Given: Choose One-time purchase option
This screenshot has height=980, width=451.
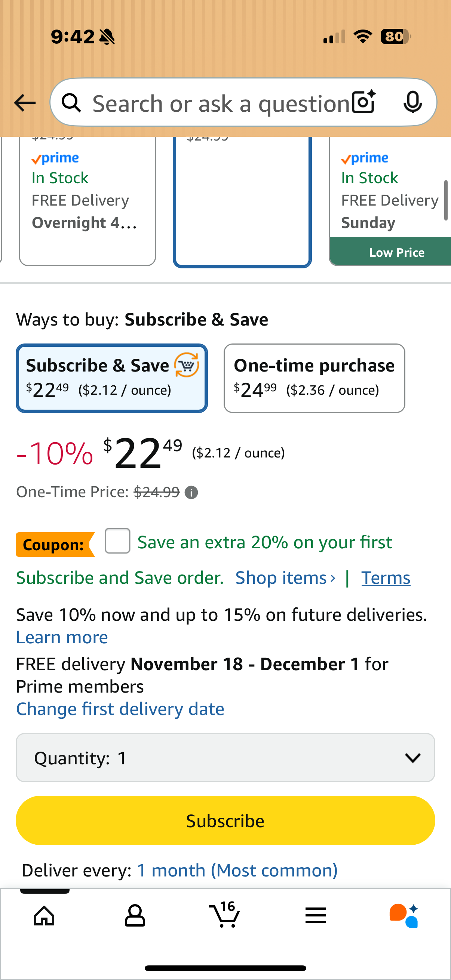Looking at the screenshot, I should click(314, 378).
